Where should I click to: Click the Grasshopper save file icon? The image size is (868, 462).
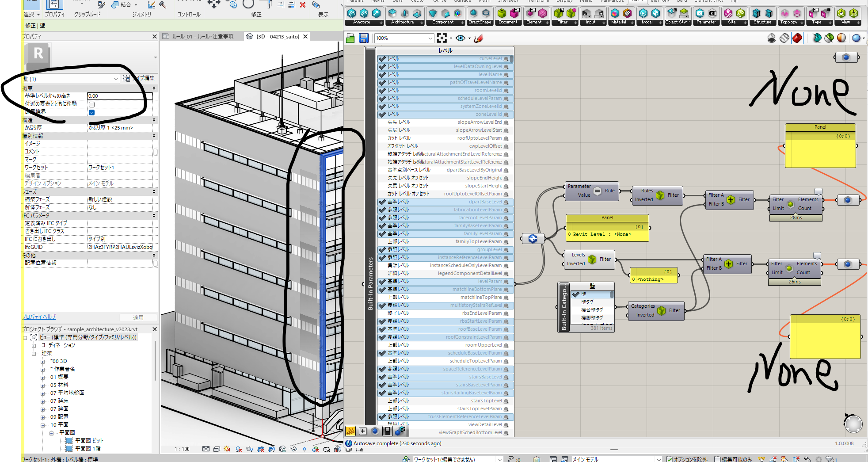point(363,38)
